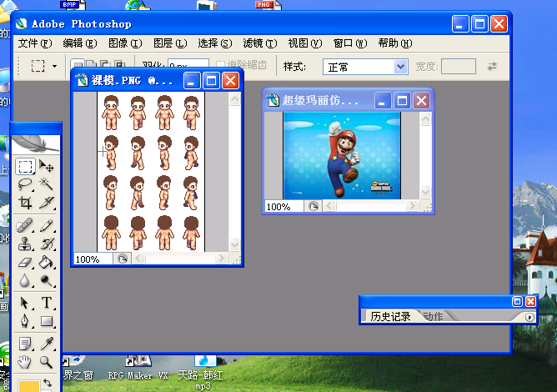Select the Blur tool
Viewport: 557px width, 392px height.
pyautogui.click(x=25, y=281)
